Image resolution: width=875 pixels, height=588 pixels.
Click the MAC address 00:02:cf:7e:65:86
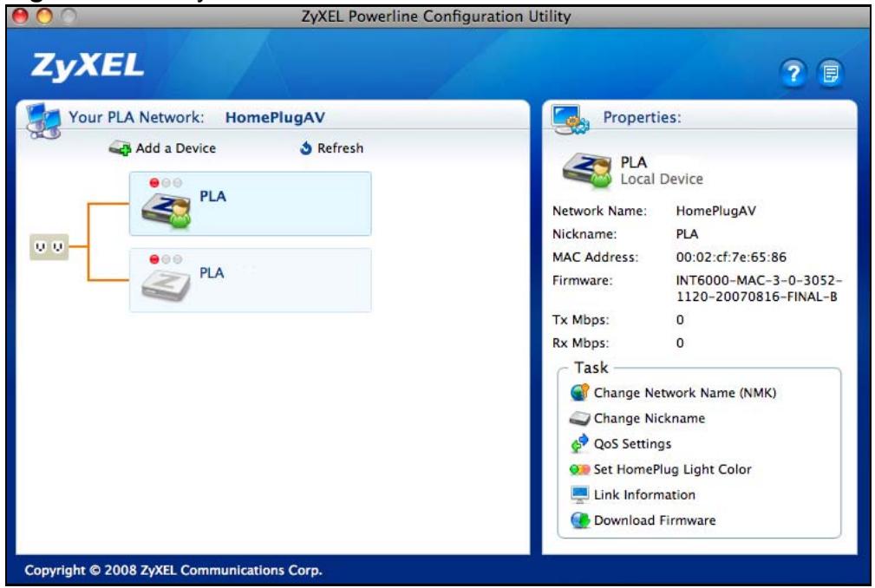click(731, 258)
